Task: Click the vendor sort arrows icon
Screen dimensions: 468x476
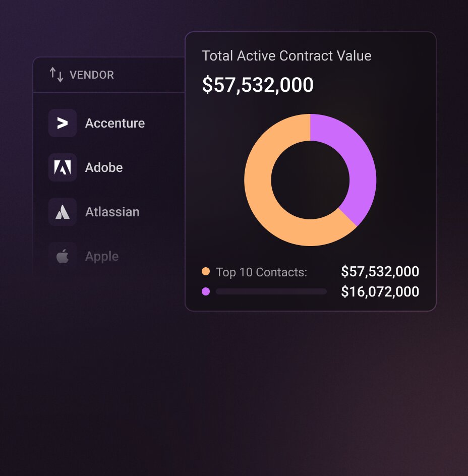Action: [56, 75]
